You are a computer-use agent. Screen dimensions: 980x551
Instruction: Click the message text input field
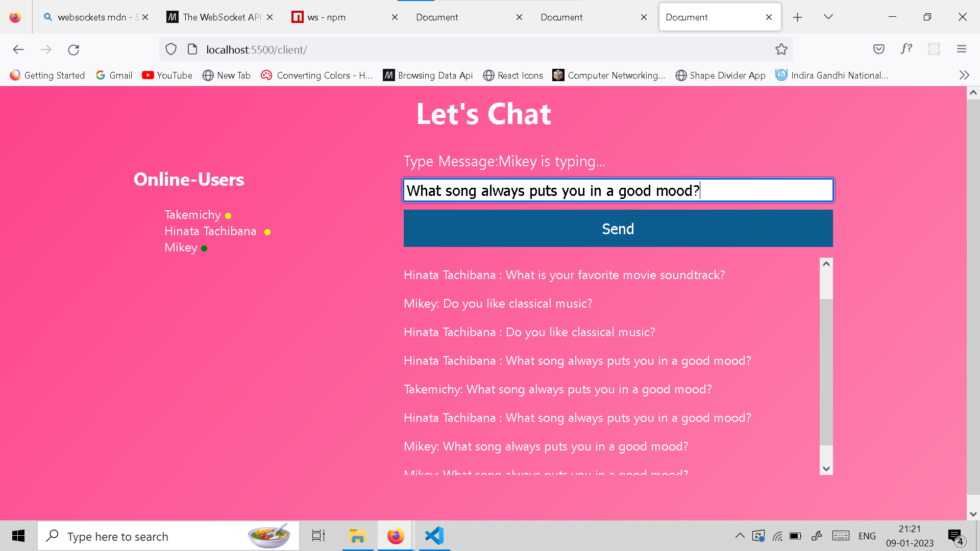pyautogui.click(x=618, y=190)
